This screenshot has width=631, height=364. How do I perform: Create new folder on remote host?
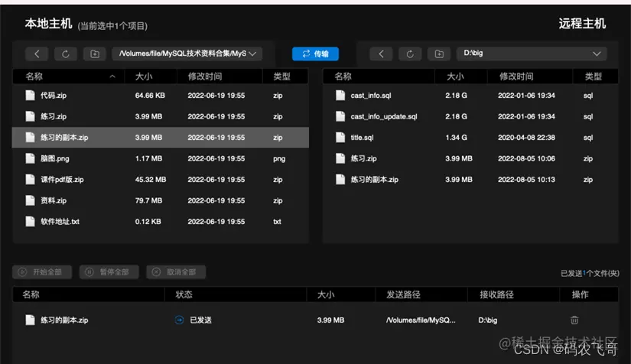pos(439,54)
